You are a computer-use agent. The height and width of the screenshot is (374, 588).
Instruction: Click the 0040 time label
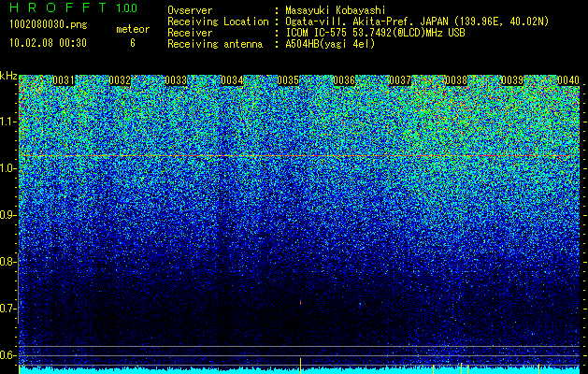[568, 80]
